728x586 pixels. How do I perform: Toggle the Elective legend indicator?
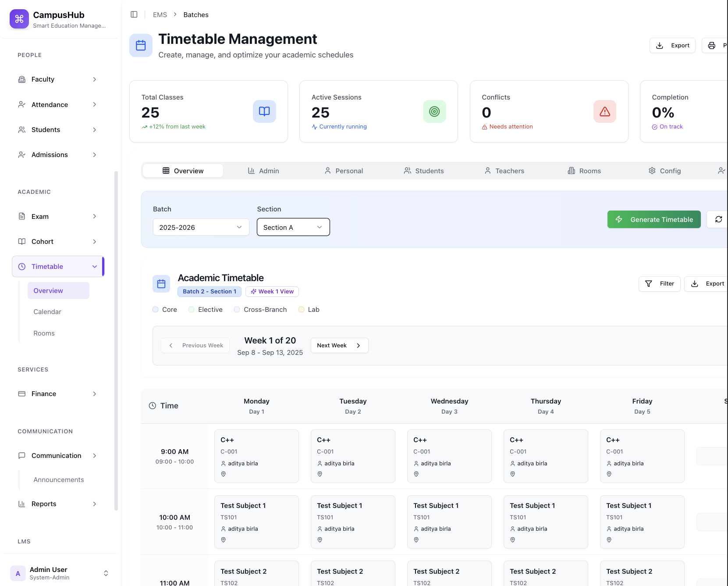(x=192, y=310)
